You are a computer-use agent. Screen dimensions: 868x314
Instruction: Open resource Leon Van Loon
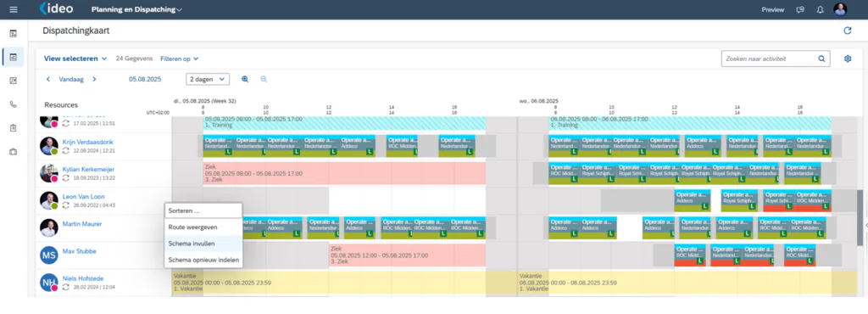[x=83, y=196]
